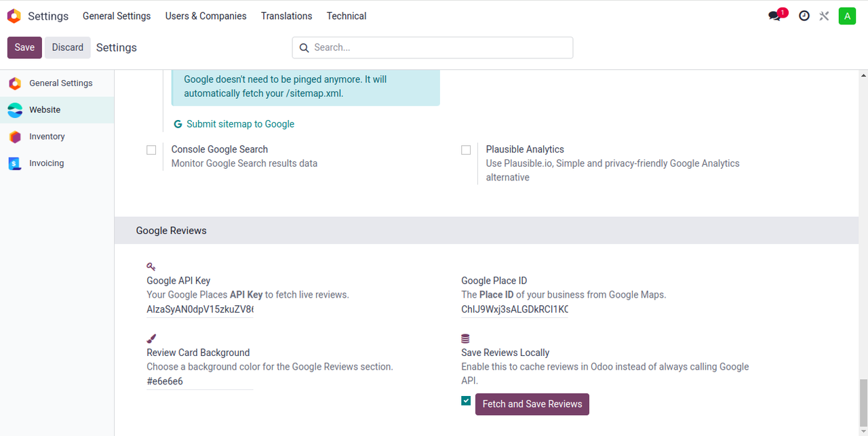The image size is (868, 436).
Task: Open the Translations menu
Action: coord(286,16)
